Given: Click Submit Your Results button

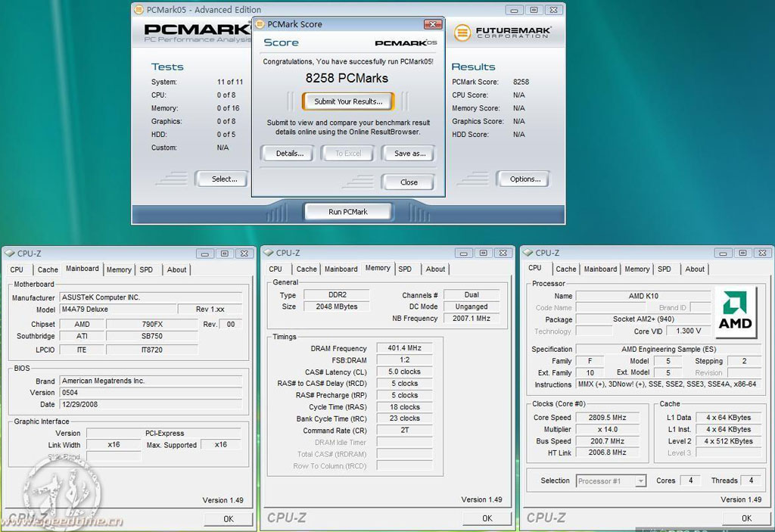Looking at the screenshot, I should [x=348, y=101].
